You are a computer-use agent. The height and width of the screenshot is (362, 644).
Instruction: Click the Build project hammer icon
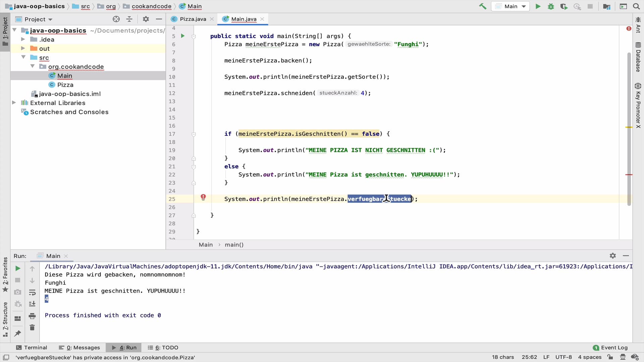tap(483, 6)
